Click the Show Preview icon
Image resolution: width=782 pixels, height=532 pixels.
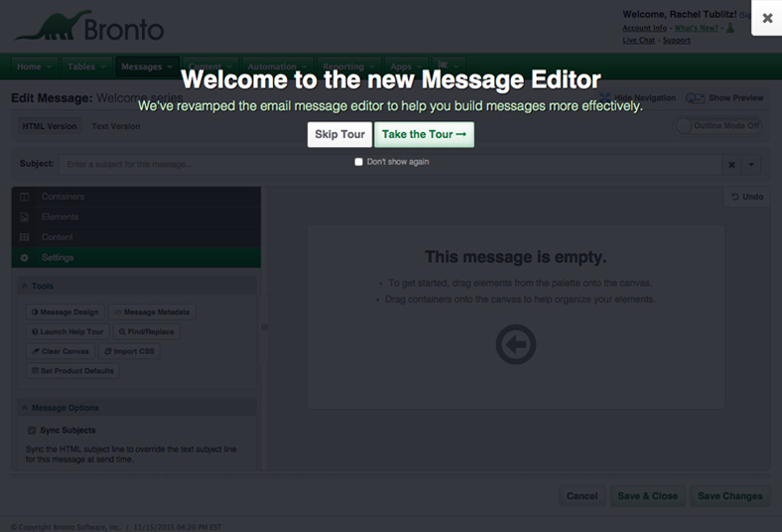point(695,98)
